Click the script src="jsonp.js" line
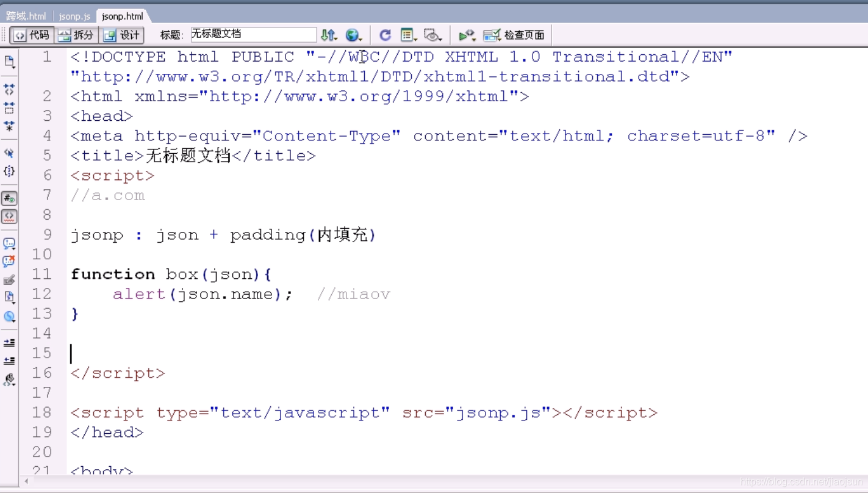The image size is (868, 493). (364, 412)
